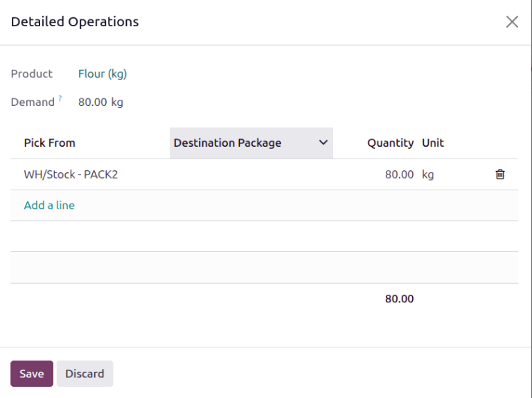Delete the WH/Stock - PACK2 line
The image size is (532, 398).
(x=499, y=174)
